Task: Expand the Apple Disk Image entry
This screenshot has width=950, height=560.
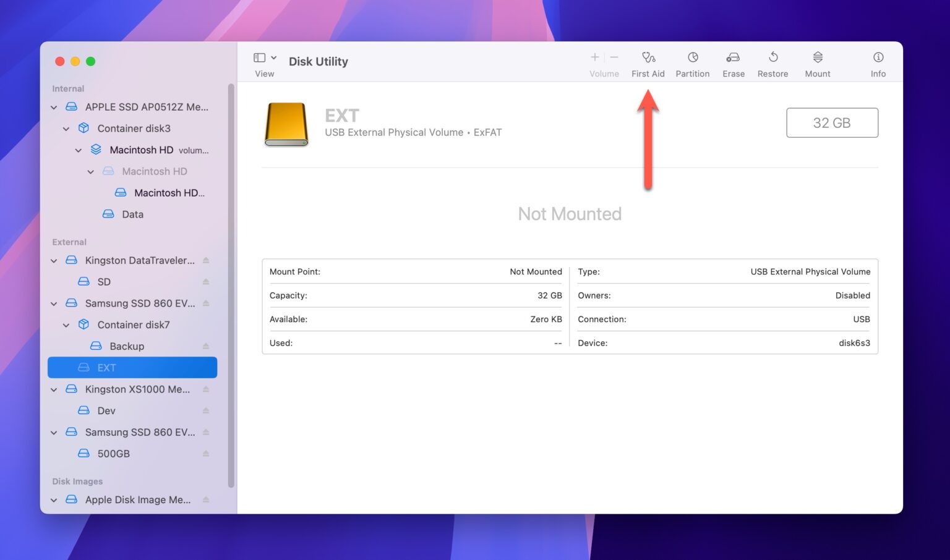Action: pyautogui.click(x=53, y=499)
